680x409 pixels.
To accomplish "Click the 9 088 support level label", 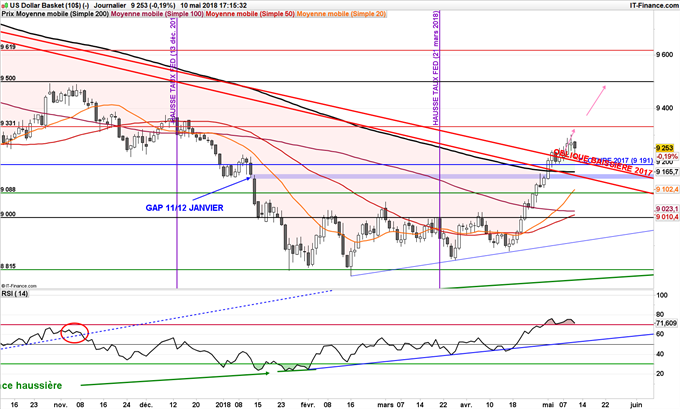I will pos(8,190).
